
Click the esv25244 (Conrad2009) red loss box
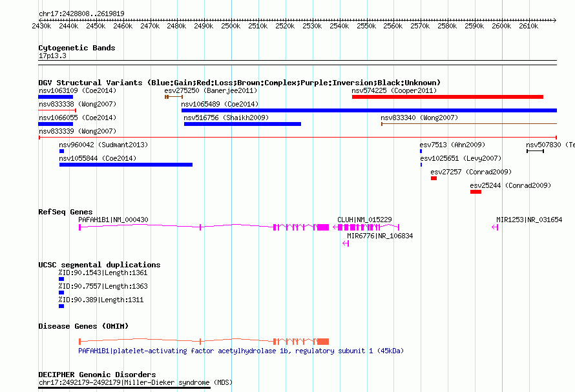[x=476, y=192]
